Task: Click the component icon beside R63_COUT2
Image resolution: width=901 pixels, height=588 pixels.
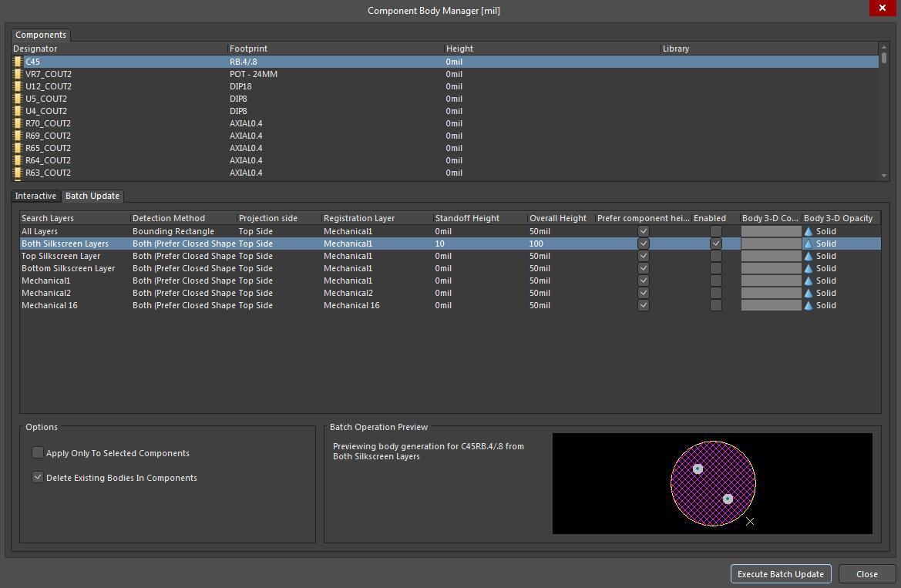Action: click(18, 173)
